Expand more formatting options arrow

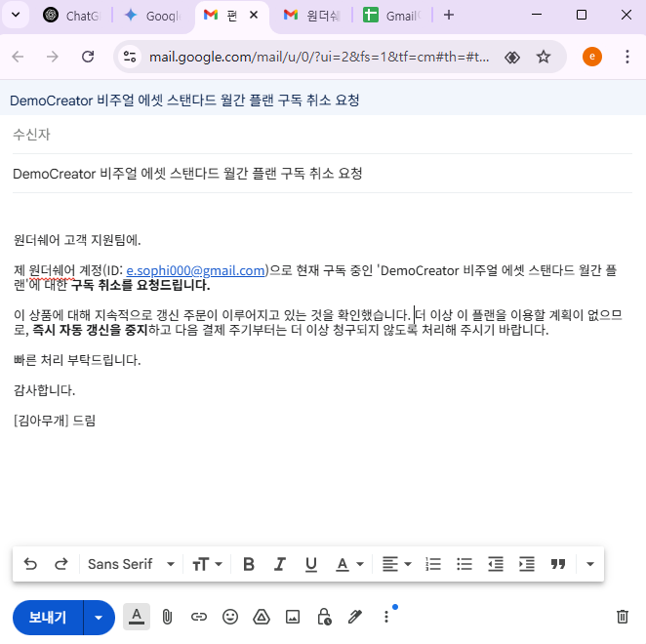tap(590, 564)
